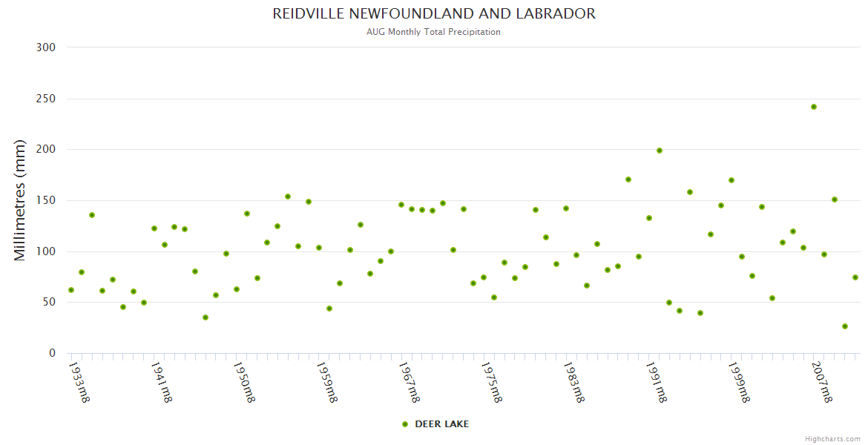The width and height of the screenshot is (868, 445).
Task: Click the last data point on right edge
Action: [855, 277]
